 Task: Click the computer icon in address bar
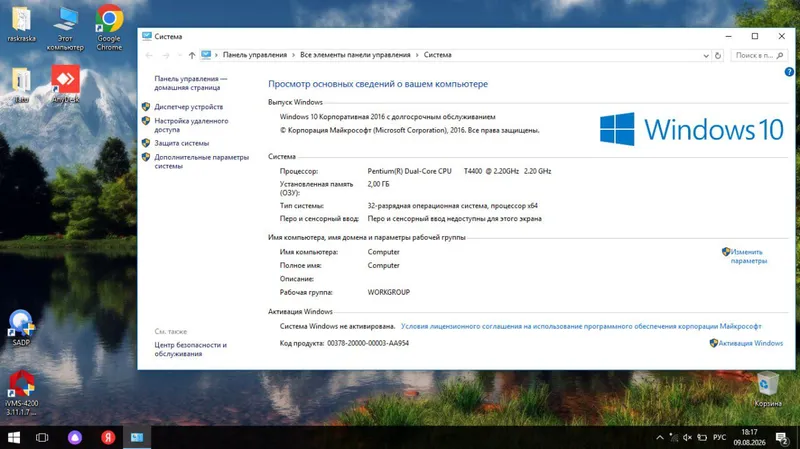point(206,55)
